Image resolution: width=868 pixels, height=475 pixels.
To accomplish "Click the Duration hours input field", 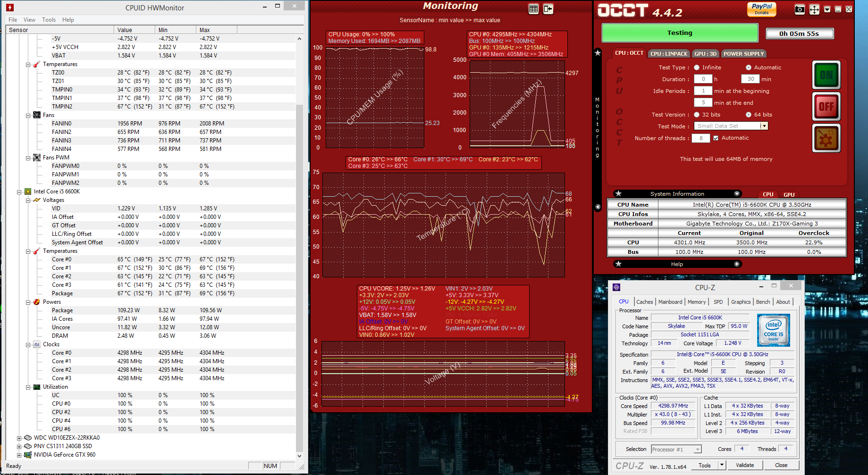I will tap(703, 79).
